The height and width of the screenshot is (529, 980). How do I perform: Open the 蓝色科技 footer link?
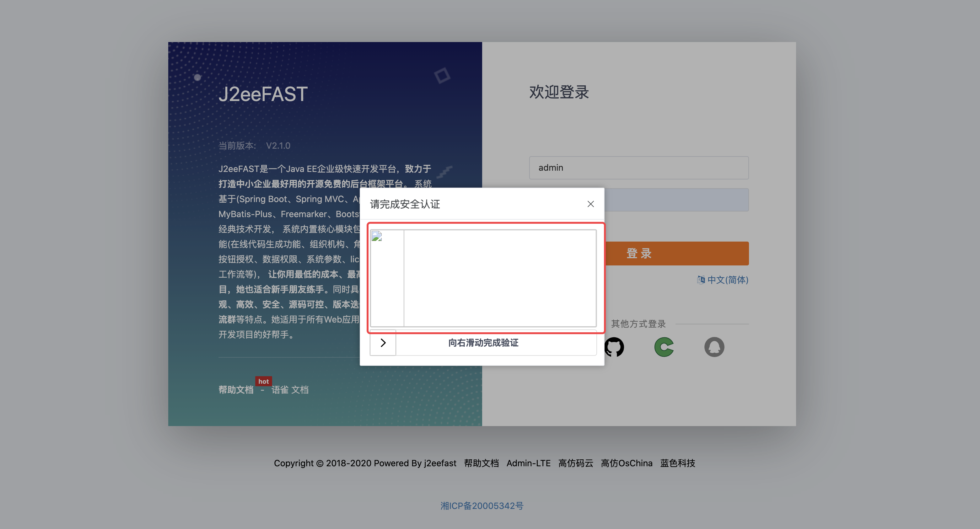click(x=677, y=463)
